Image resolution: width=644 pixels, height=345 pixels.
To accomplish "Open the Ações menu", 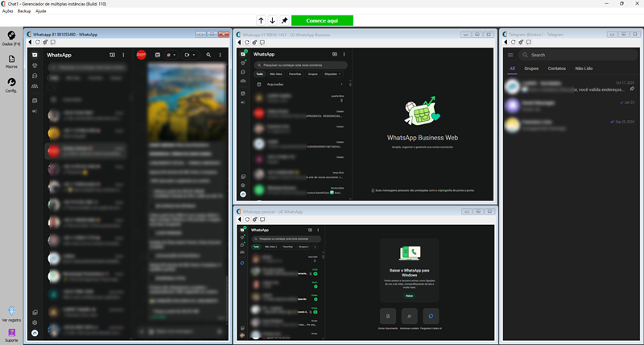I will [8, 10].
